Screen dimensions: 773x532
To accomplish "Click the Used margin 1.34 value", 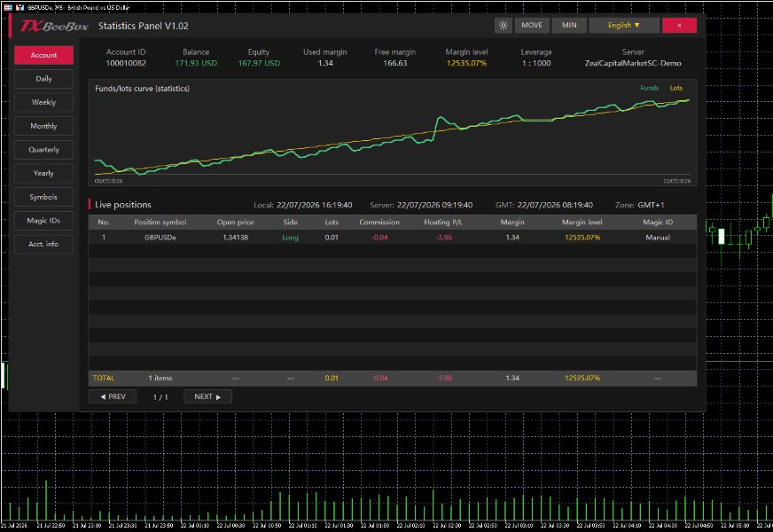I will [325, 63].
